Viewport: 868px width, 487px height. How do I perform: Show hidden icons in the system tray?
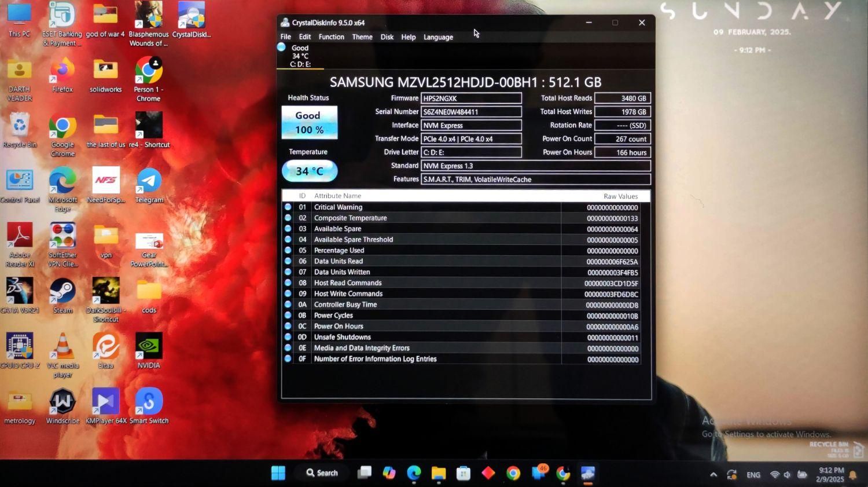tap(713, 474)
